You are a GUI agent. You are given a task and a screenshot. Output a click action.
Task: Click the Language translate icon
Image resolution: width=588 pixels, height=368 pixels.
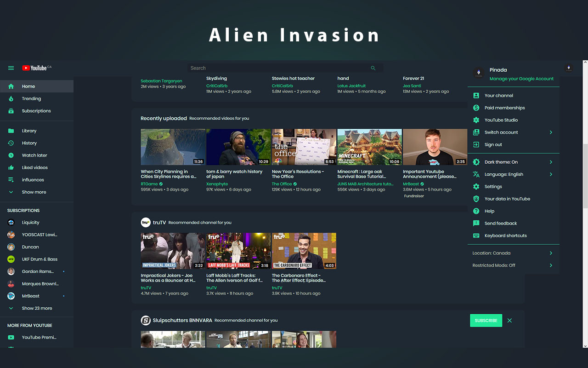click(x=476, y=174)
